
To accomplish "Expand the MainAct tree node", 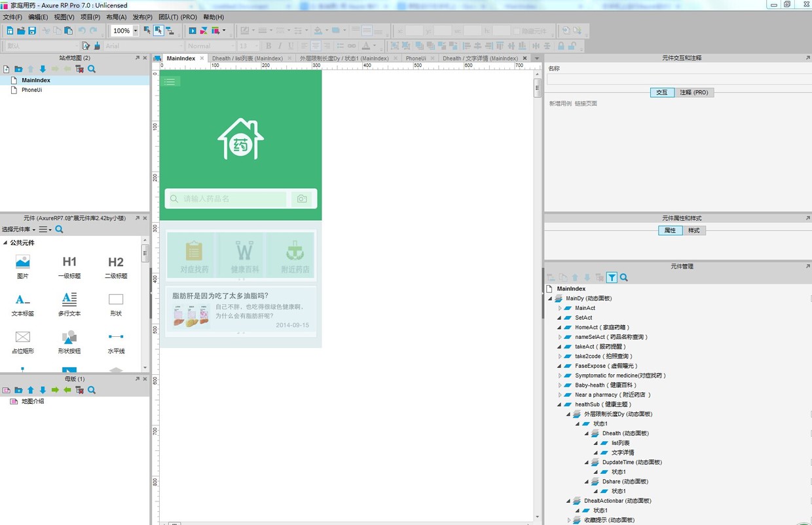I will pos(560,308).
